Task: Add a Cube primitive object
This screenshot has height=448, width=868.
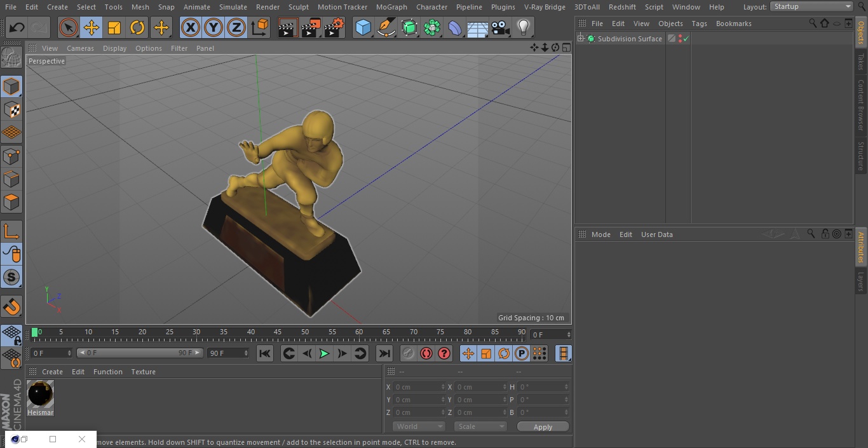Action: point(363,27)
